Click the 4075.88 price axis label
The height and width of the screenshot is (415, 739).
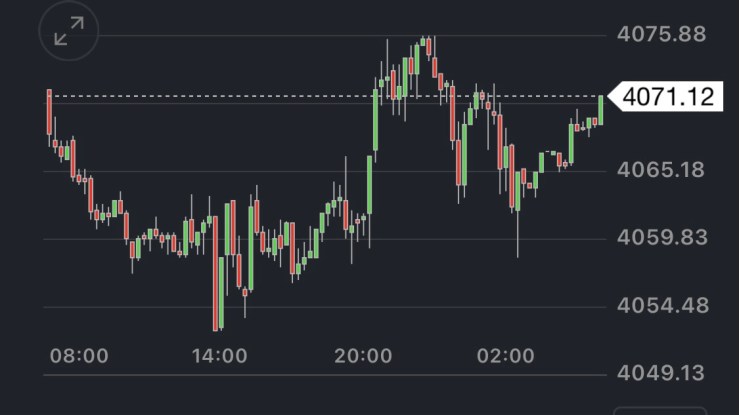(663, 34)
